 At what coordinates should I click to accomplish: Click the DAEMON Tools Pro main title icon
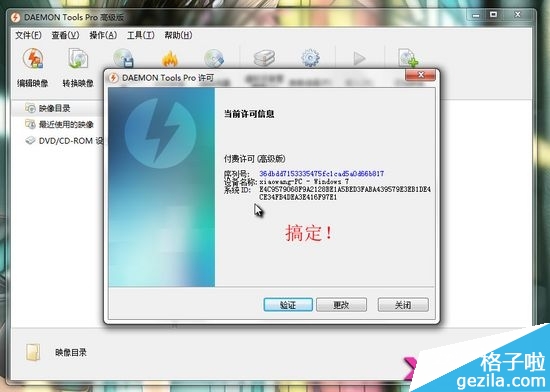point(15,17)
